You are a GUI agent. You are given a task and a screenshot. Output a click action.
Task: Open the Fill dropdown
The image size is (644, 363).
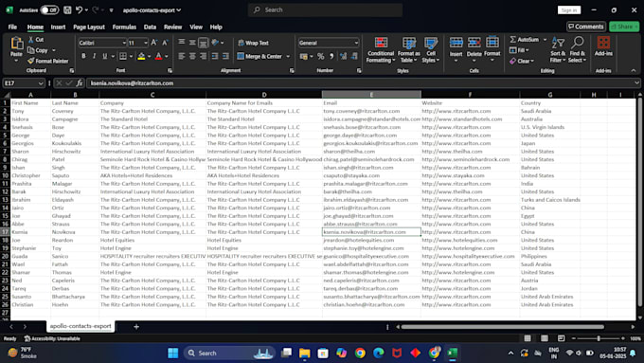(x=519, y=50)
